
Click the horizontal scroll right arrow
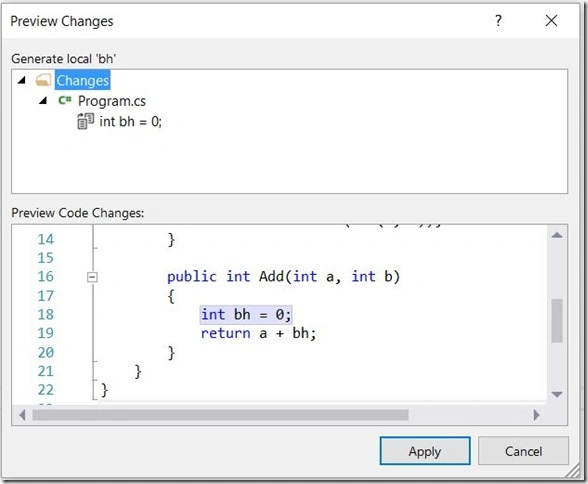[x=537, y=415]
